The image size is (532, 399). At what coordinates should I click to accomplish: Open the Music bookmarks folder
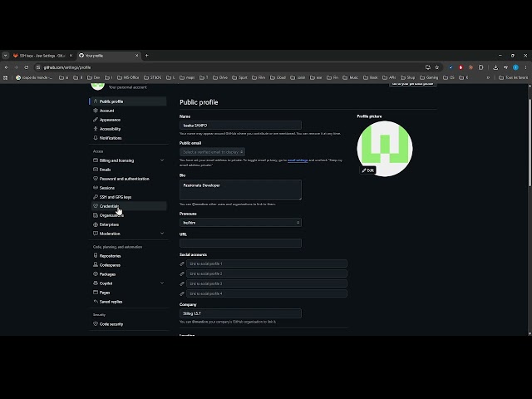(x=351, y=77)
